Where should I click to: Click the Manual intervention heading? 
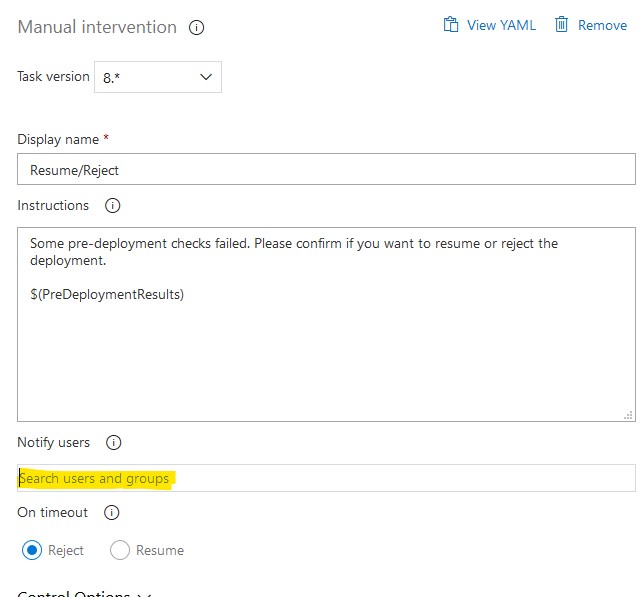pyautogui.click(x=97, y=27)
